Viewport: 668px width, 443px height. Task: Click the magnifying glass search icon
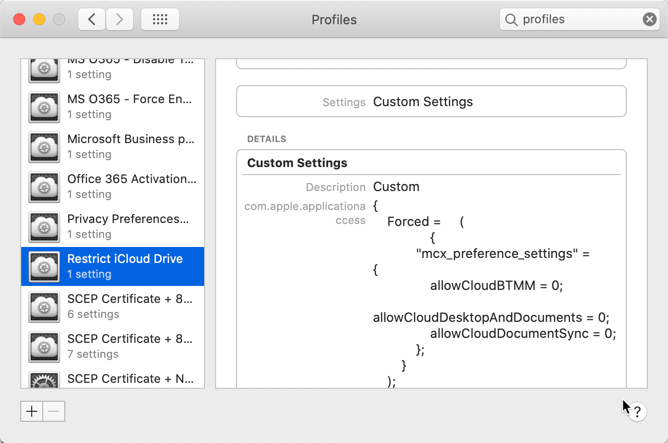pyautogui.click(x=512, y=19)
